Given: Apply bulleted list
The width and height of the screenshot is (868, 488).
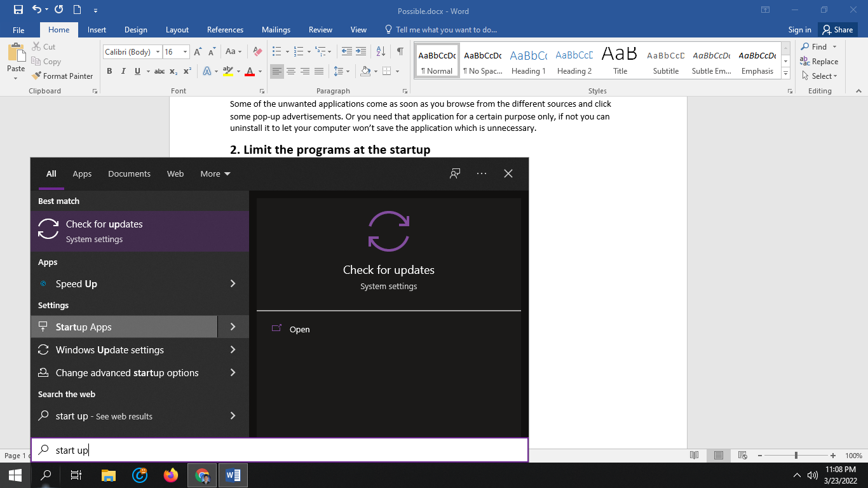Looking at the screenshot, I should pos(276,51).
